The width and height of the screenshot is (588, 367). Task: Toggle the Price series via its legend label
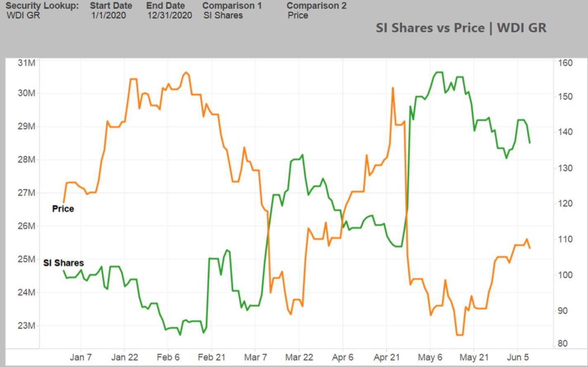pyautogui.click(x=62, y=208)
